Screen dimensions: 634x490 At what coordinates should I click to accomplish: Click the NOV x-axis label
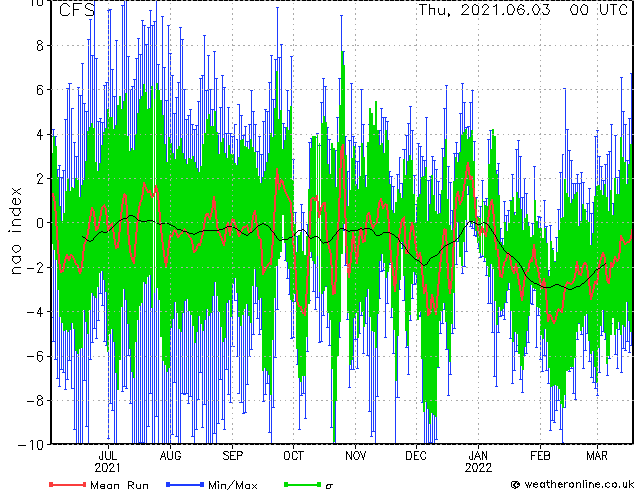click(x=355, y=456)
